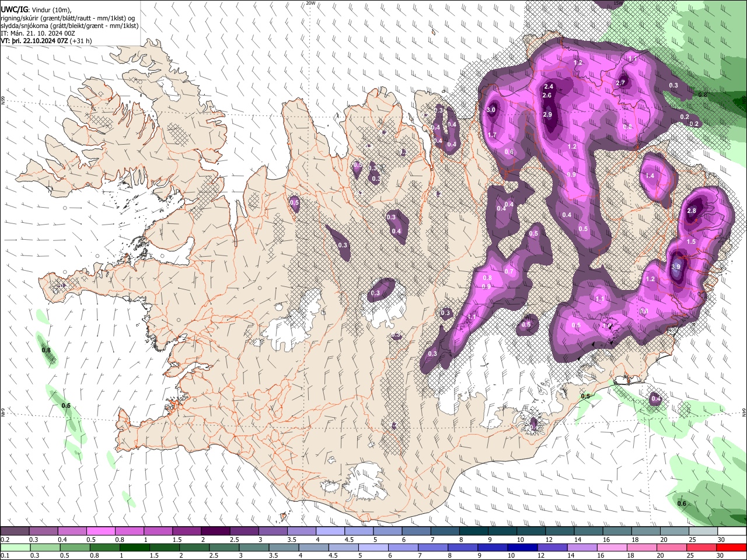Click the '2.4' precipitation value
Viewport: 747px width, 560px height.
tap(549, 87)
